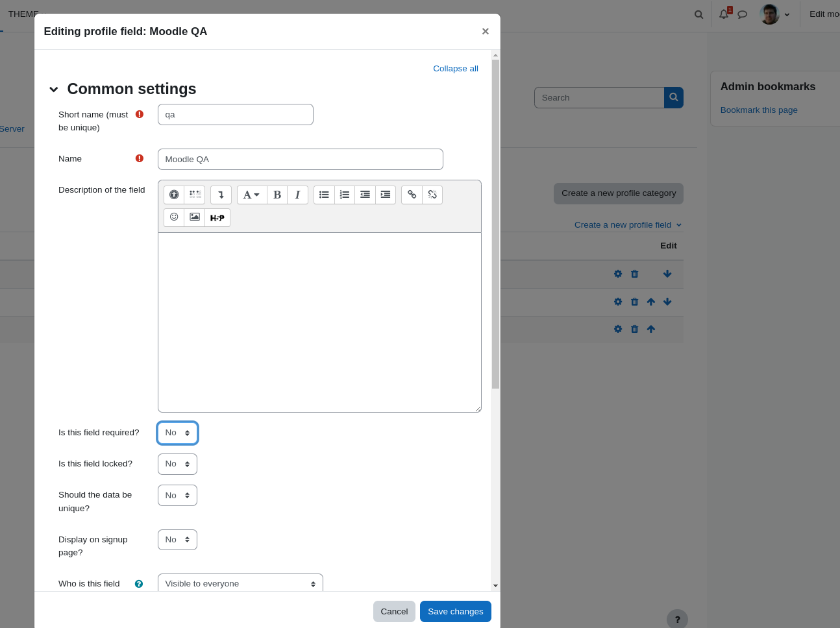
Task: Move third row field up arrow
Action: [x=651, y=329]
